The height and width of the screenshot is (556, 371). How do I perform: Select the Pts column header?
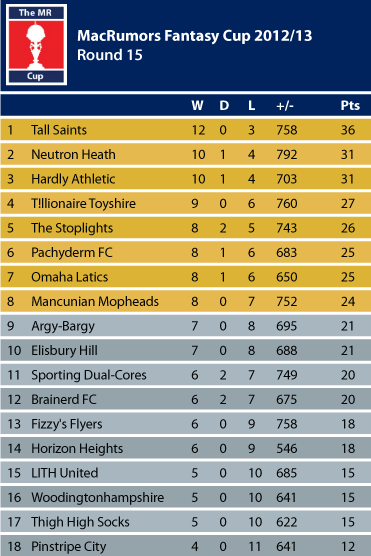tap(350, 106)
